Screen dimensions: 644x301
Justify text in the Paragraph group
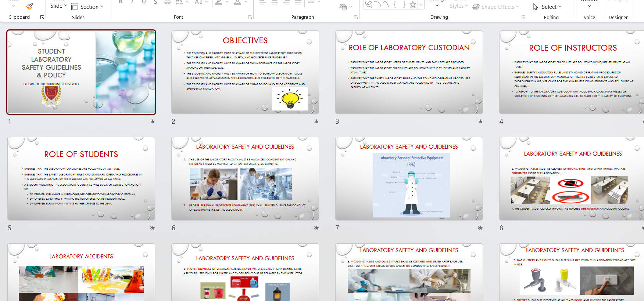pos(298,2)
